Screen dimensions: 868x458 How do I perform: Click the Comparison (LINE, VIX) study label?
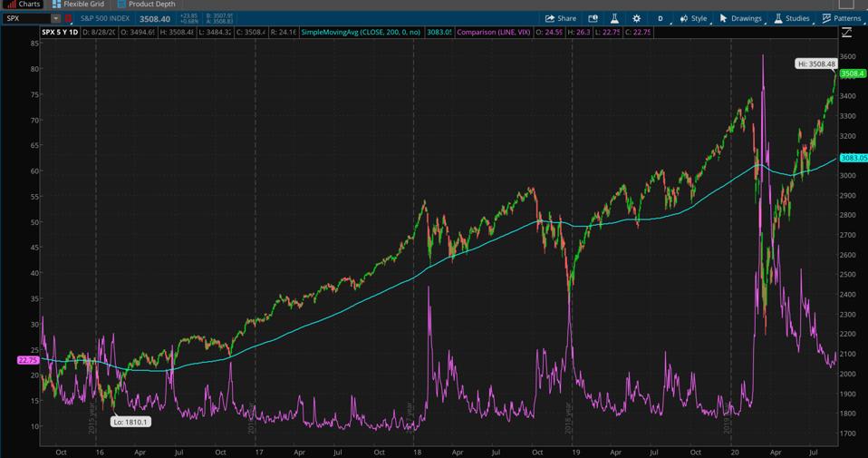[x=493, y=33]
